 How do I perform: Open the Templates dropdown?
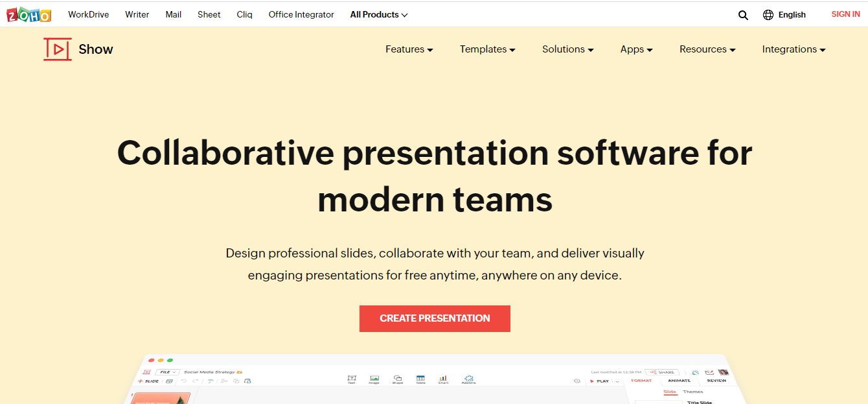pos(488,49)
